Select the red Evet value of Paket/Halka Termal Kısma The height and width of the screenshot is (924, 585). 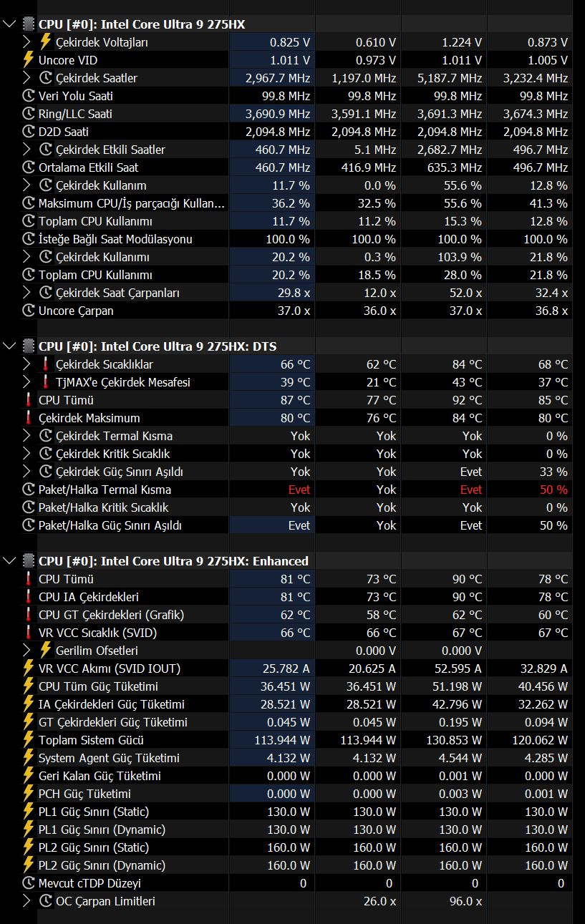pos(299,490)
